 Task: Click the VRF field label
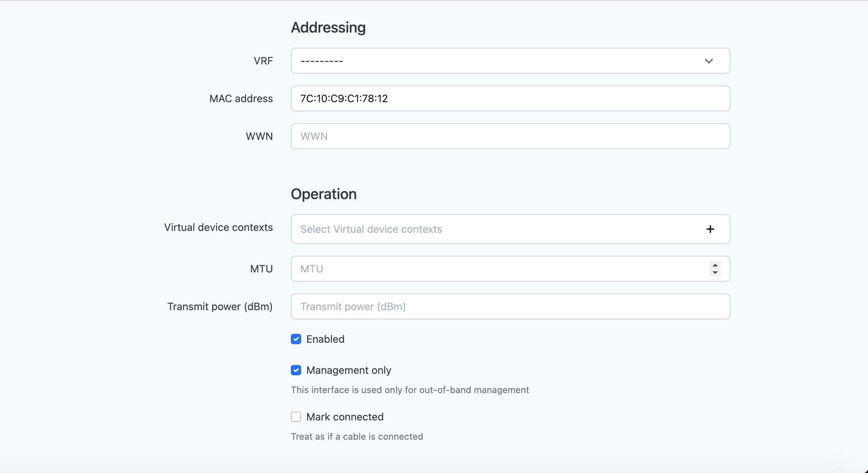pyautogui.click(x=263, y=61)
